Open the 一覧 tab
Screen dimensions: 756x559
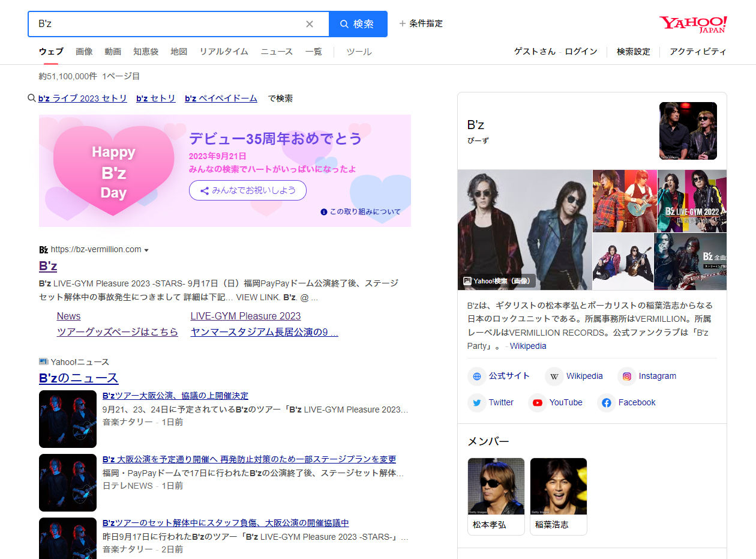[313, 52]
